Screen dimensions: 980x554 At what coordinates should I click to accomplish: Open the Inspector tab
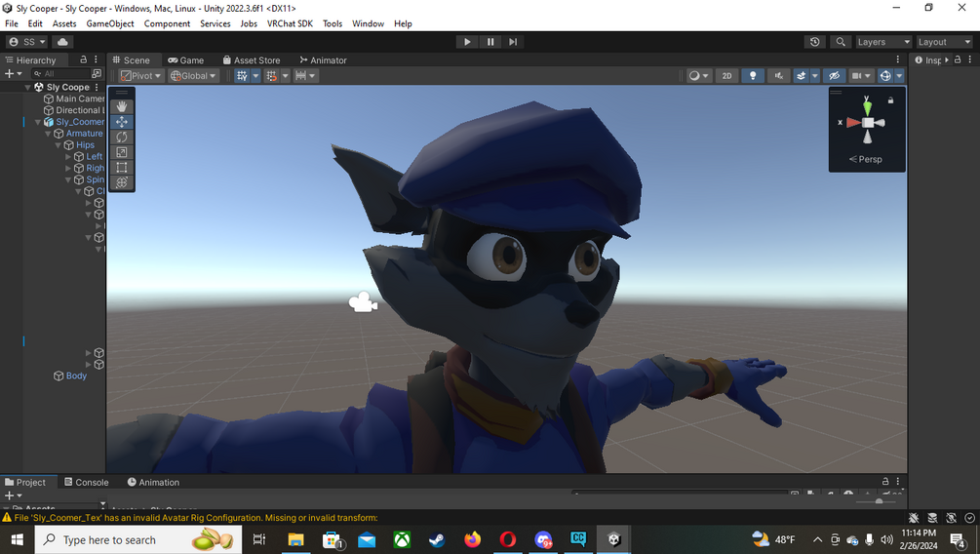[928, 60]
